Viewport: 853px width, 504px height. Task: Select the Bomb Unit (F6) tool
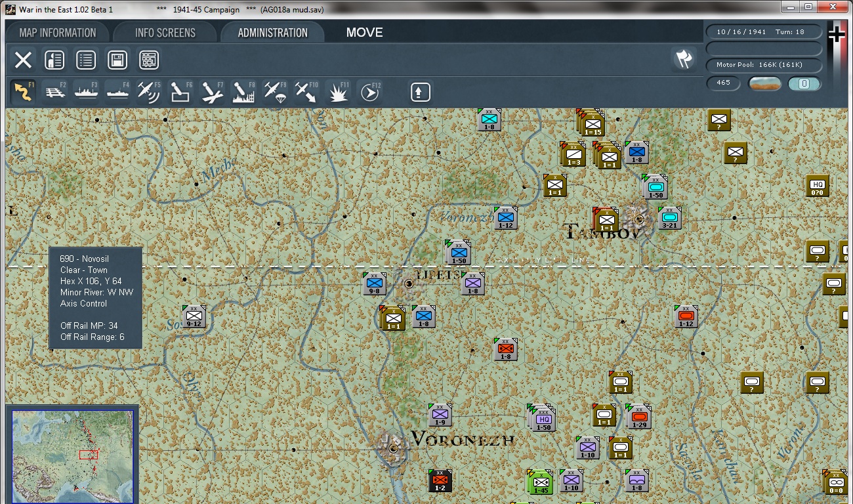tap(181, 92)
